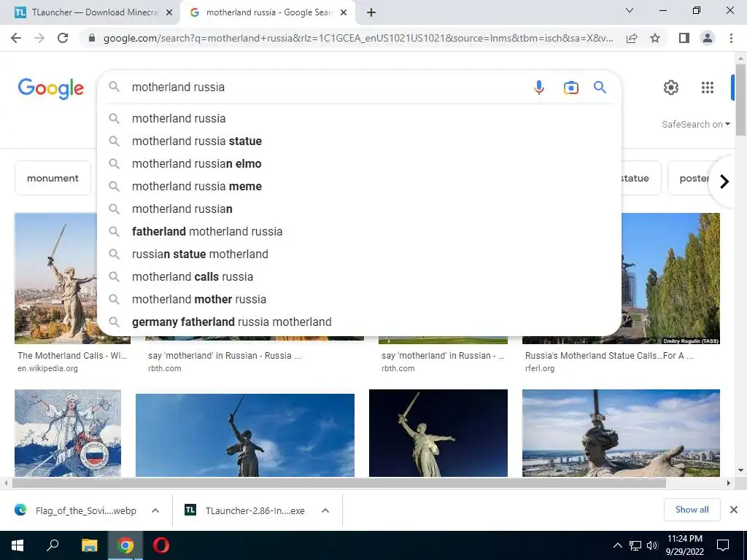Select suggestion 'motherland calls russia'
Screen dimensions: 747x560
(x=359, y=276)
